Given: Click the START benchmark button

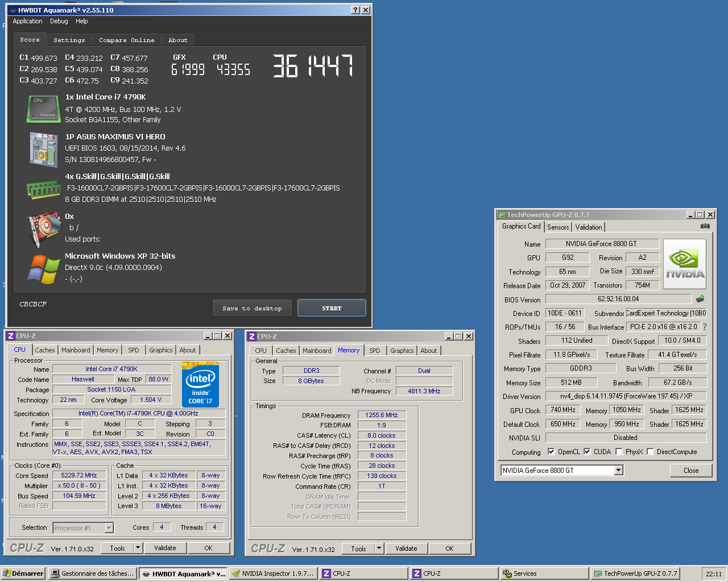Looking at the screenshot, I should tap(332, 308).
